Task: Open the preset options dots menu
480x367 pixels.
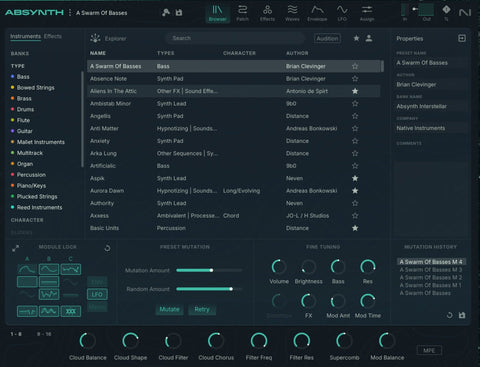Action: 70,13
